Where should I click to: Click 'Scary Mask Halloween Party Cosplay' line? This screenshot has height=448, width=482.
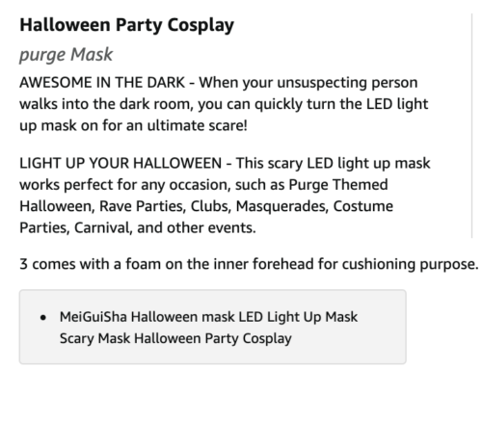[x=175, y=338]
